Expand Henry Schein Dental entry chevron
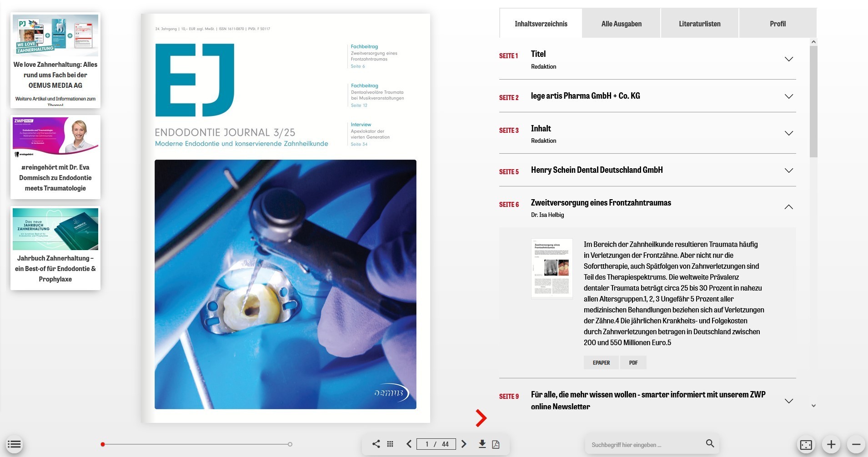 789,171
